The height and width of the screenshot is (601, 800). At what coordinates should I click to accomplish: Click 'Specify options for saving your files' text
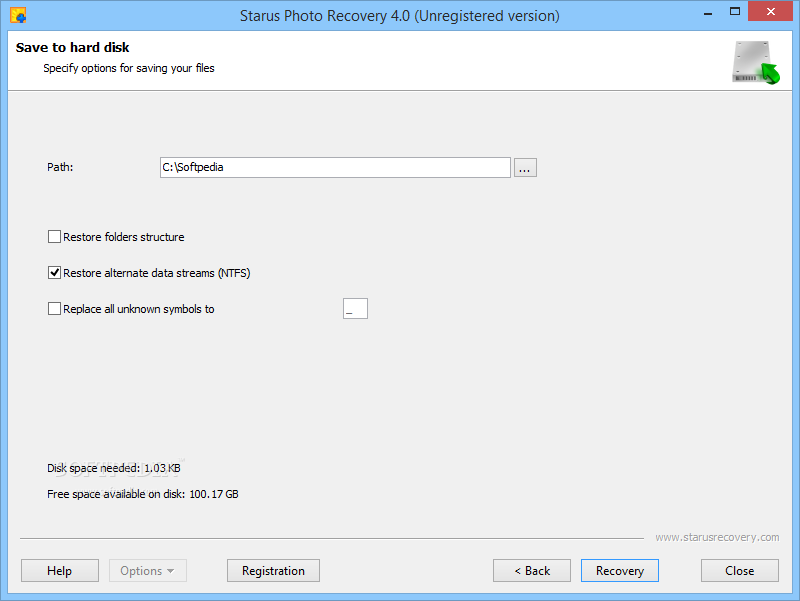129,68
